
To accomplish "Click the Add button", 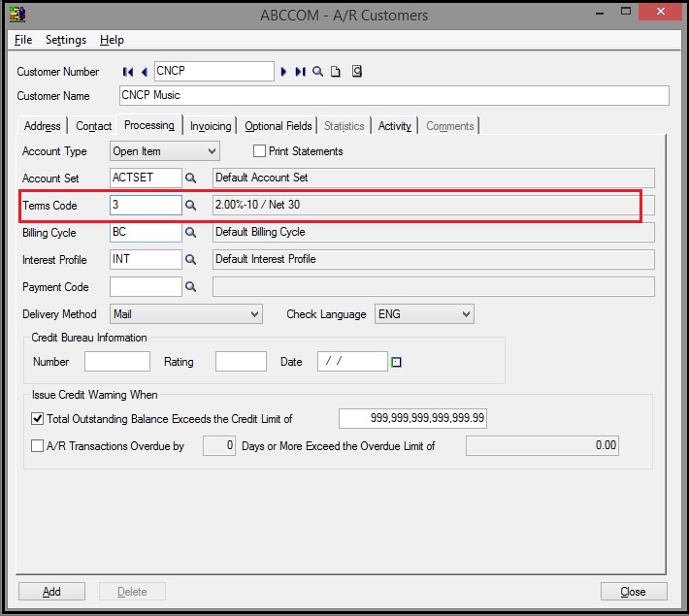I will 51,592.
